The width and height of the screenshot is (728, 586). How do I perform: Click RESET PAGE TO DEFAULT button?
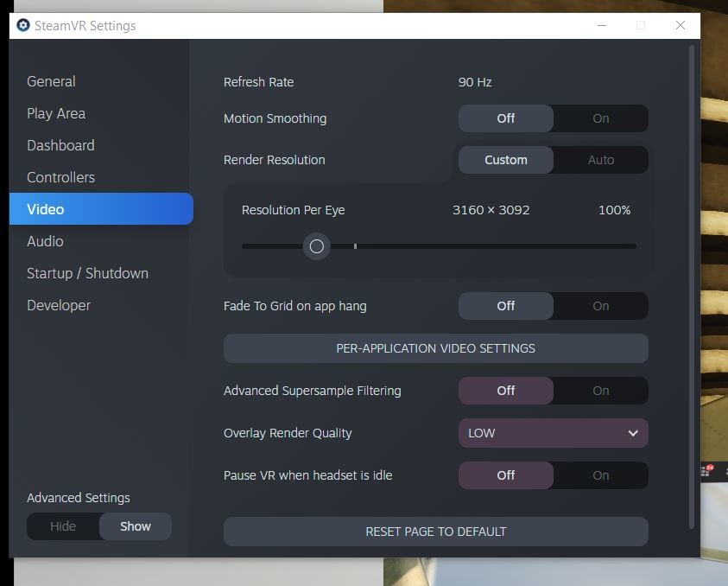point(436,532)
